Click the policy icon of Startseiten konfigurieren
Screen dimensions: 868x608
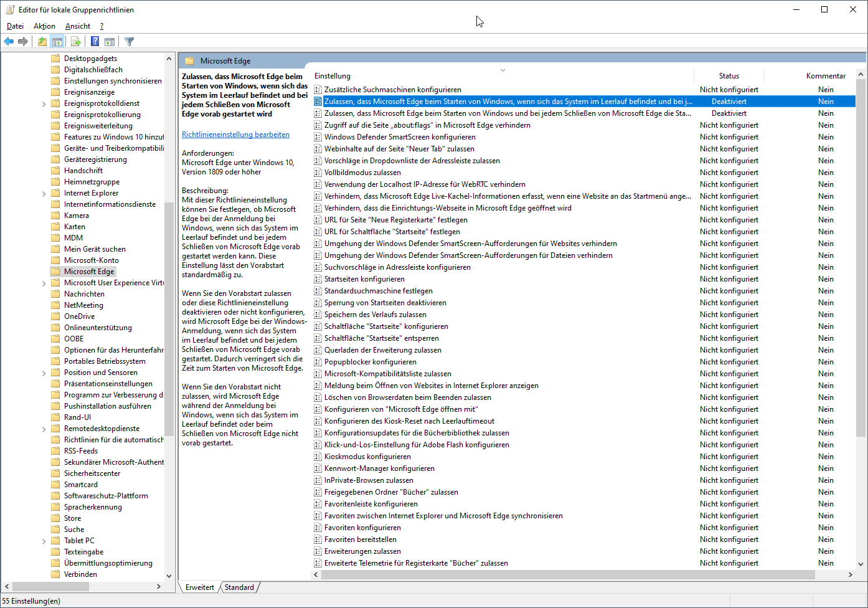[318, 279]
